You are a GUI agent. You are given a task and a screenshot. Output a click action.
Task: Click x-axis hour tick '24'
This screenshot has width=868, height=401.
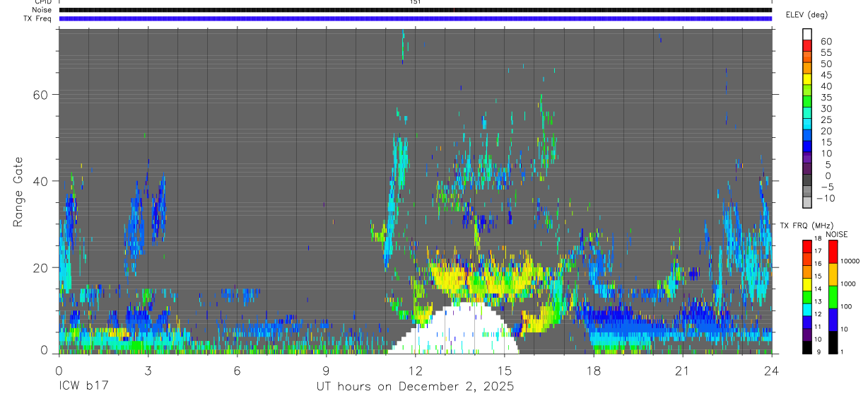(771, 371)
